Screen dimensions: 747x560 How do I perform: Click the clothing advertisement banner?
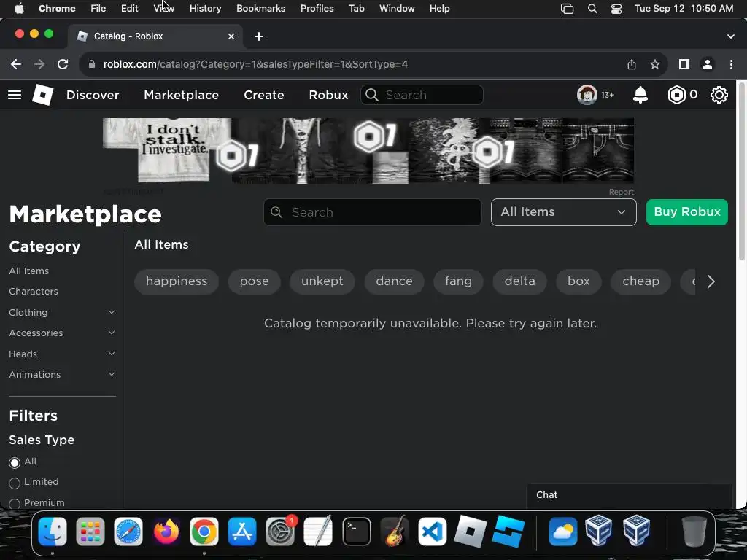[x=368, y=150]
